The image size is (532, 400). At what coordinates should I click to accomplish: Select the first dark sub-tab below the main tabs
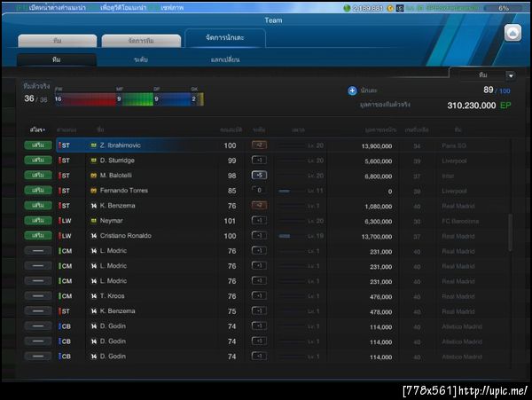(x=57, y=59)
